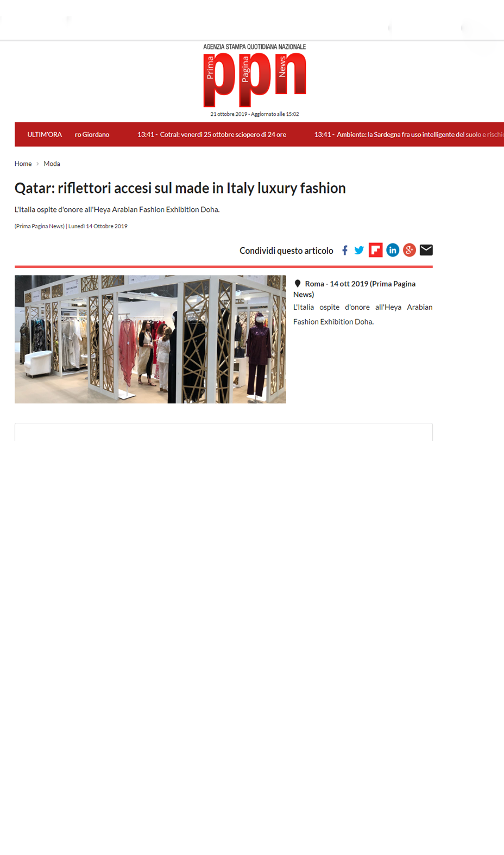
Task: Share with Google Plus icon
Action: pos(409,250)
